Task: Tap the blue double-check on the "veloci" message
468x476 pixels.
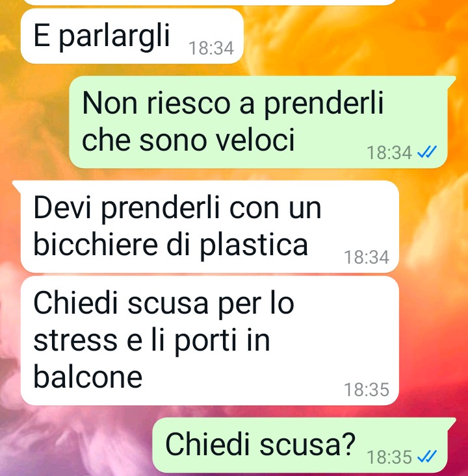Action: click(x=427, y=152)
